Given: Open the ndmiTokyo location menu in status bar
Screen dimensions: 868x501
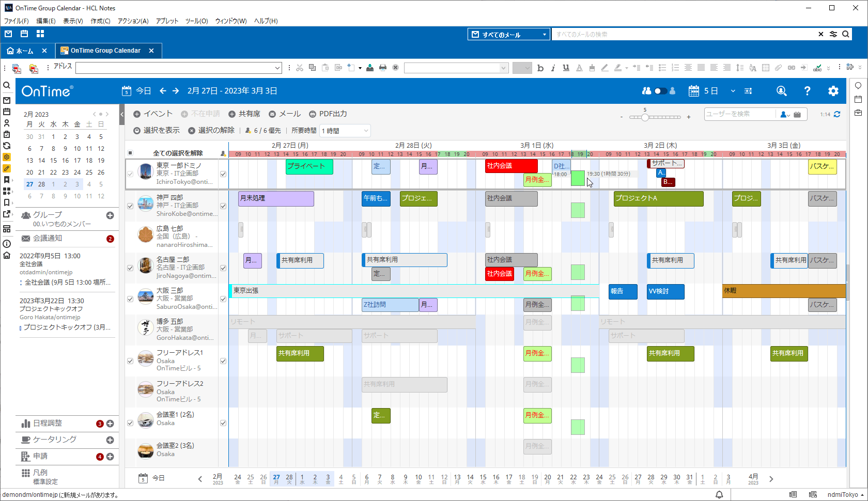Looking at the screenshot, I should [x=846, y=494].
